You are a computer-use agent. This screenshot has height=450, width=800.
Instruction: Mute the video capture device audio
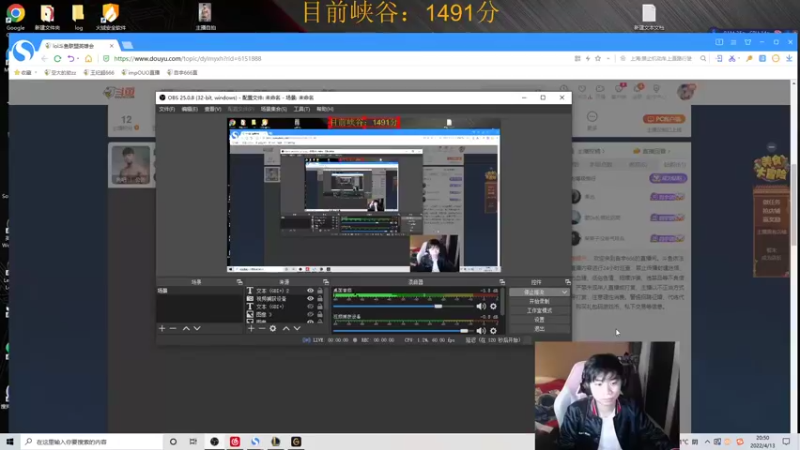coord(481,331)
